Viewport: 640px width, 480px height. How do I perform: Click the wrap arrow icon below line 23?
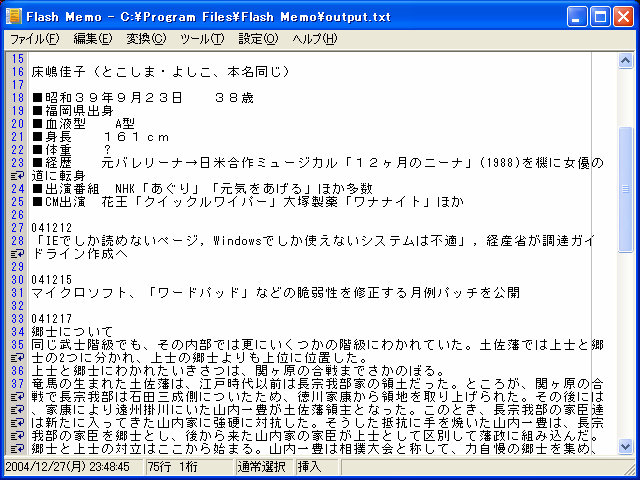pyautogui.click(x=16, y=175)
